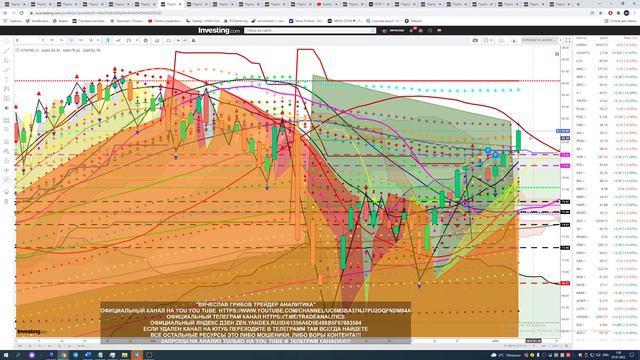Open the chart layout selector
The height and width of the screenshot is (360, 640).
pyautogui.click(x=486, y=40)
